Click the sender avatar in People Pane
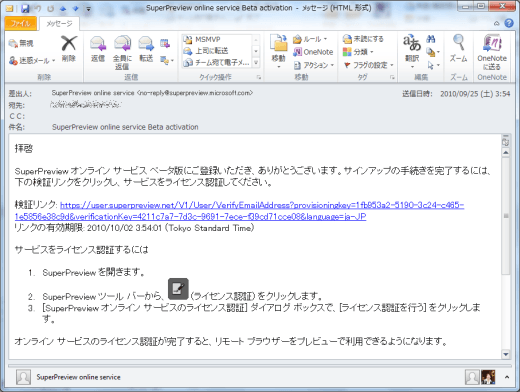The height and width of the screenshot is (392, 520). [x=23, y=377]
